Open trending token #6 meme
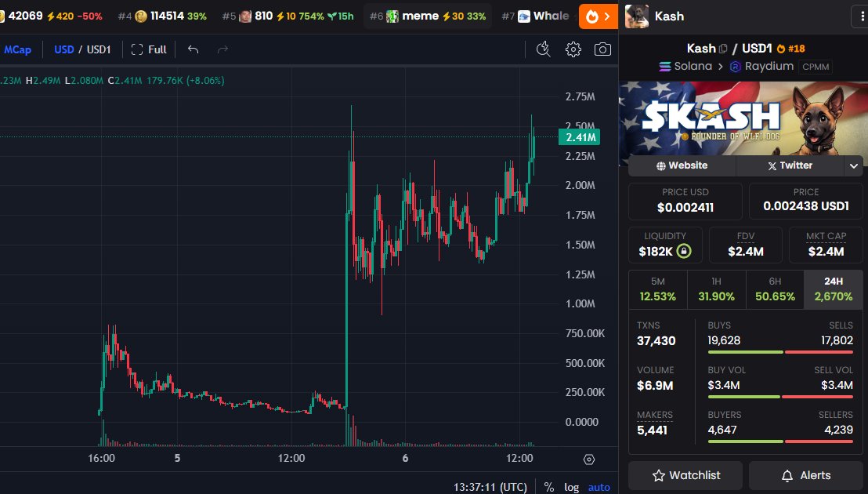 428,16
